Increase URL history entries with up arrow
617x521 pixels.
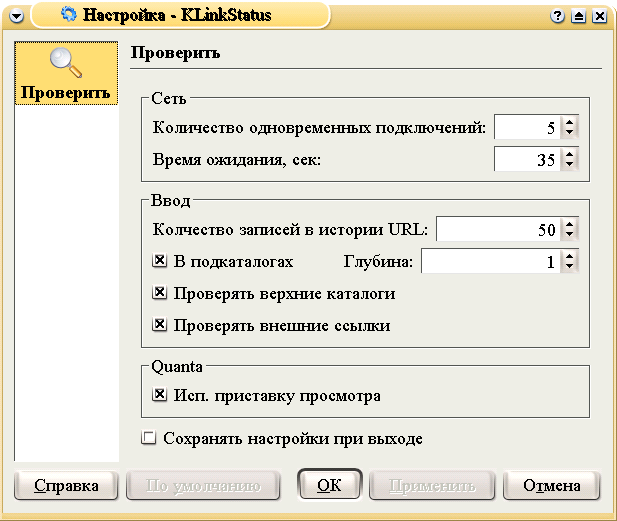click(x=569, y=225)
